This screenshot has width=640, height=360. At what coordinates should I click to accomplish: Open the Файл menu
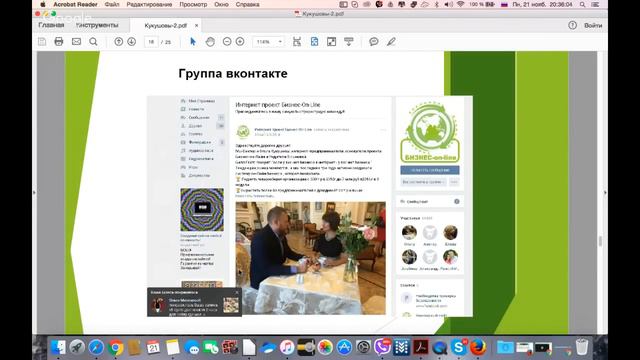click(112, 4)
